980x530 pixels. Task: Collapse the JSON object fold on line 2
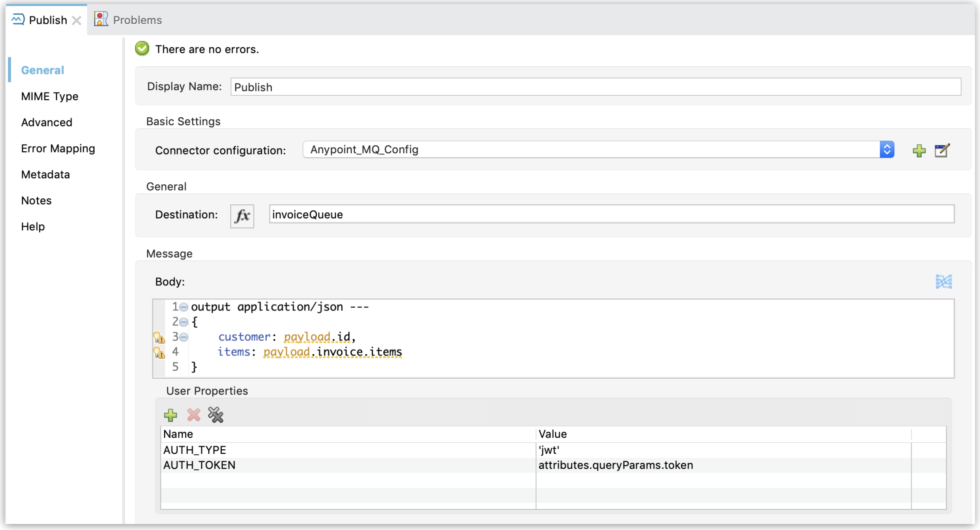[184, 322]
